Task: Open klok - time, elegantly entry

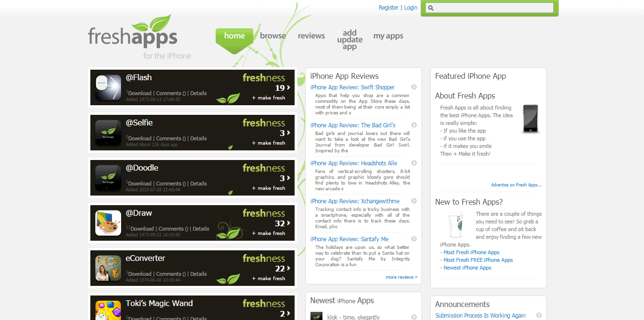Action: pyautogui.click(x=353, y=317)
